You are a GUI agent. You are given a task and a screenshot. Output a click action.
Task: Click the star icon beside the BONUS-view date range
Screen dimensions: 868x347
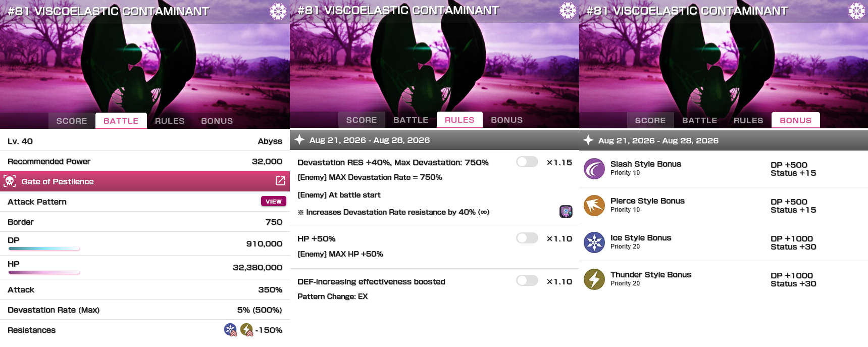click(588, 140)
